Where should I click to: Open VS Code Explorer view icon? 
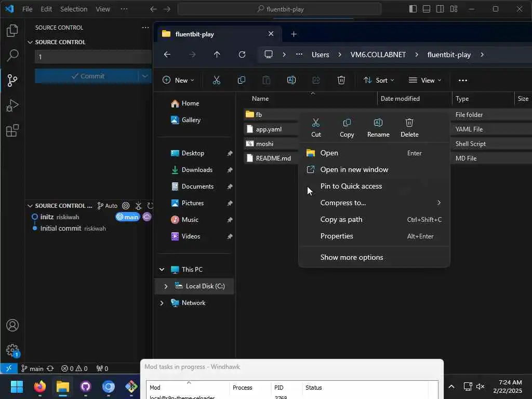point(12,31)
